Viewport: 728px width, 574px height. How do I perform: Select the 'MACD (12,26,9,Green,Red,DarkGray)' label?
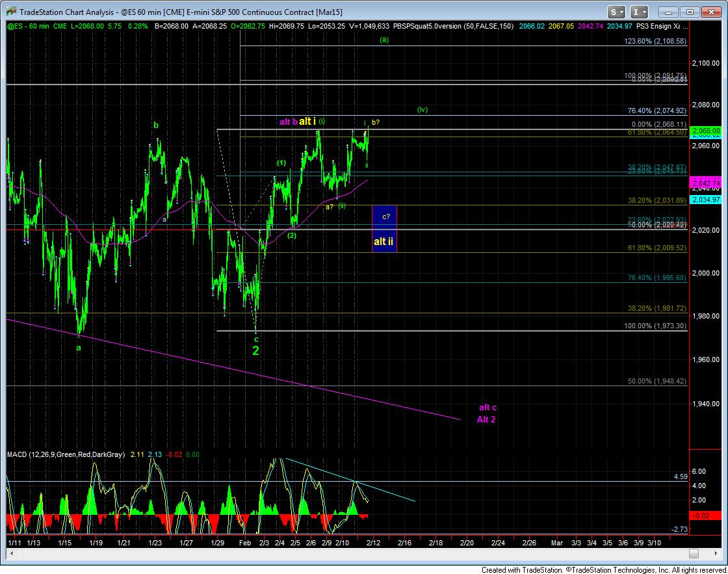[x=66, y=454]
